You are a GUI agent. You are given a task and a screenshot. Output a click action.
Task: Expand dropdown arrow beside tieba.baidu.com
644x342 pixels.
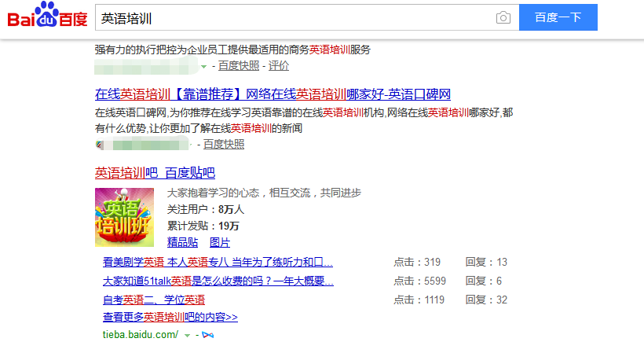[x=187, y=336]
